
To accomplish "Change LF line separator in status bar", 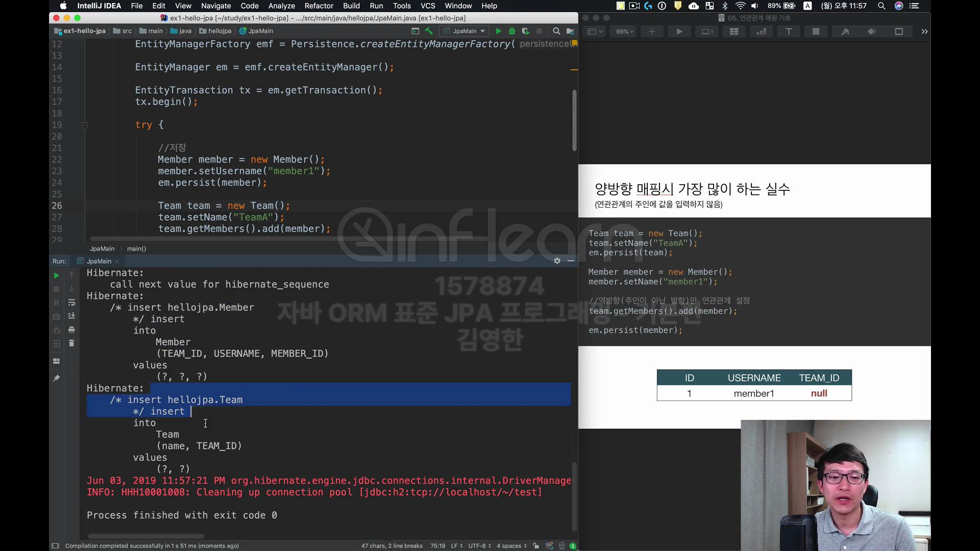I will pyautogui.click(x=457, y=546).
